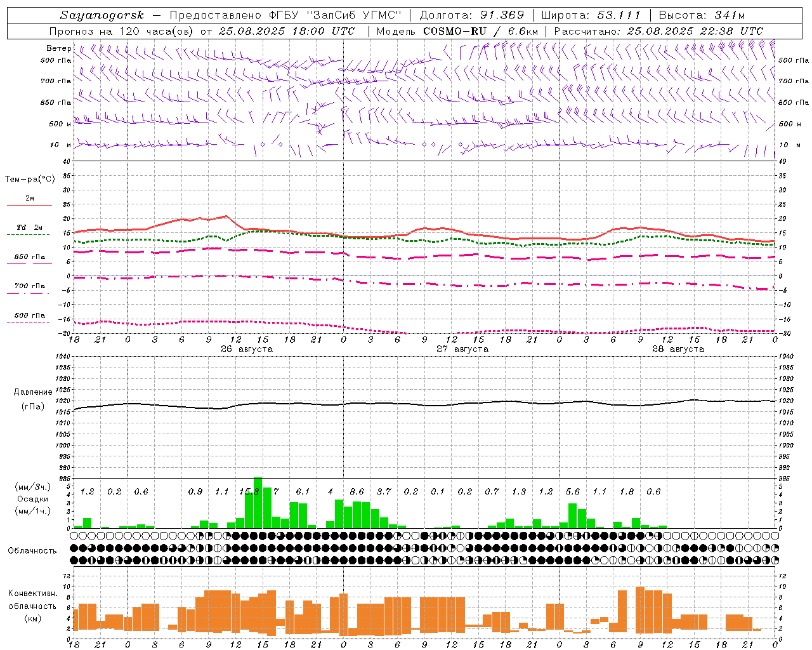Click the 1.8 precipitation total
The height and width of the screenshot is (650, 812).
627,491
